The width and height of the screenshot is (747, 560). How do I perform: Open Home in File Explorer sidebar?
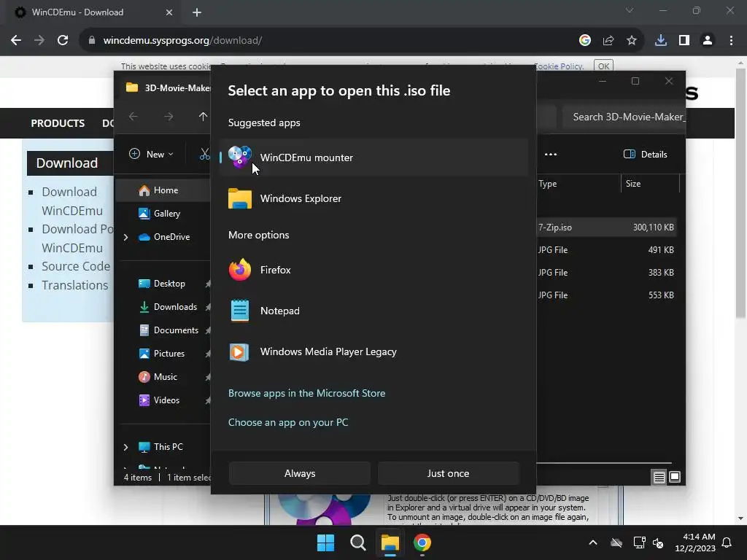[x=163, y=190]
